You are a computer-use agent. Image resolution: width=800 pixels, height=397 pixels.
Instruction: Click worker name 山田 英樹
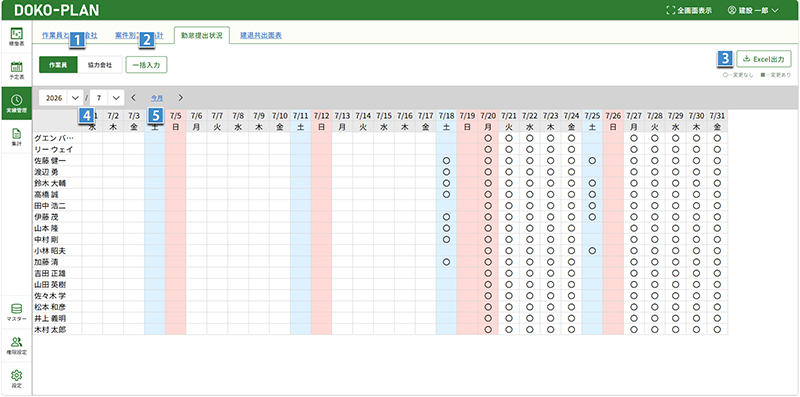tap(50, 284)
